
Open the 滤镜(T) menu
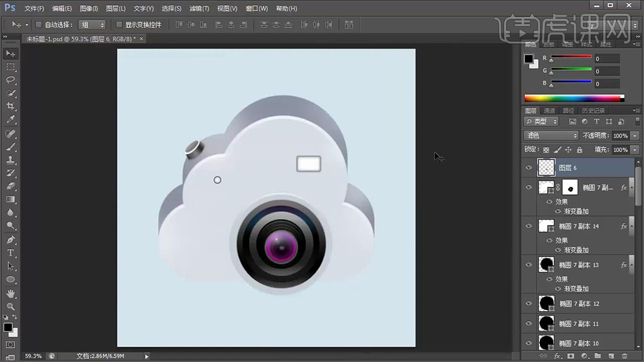point(199,8)
